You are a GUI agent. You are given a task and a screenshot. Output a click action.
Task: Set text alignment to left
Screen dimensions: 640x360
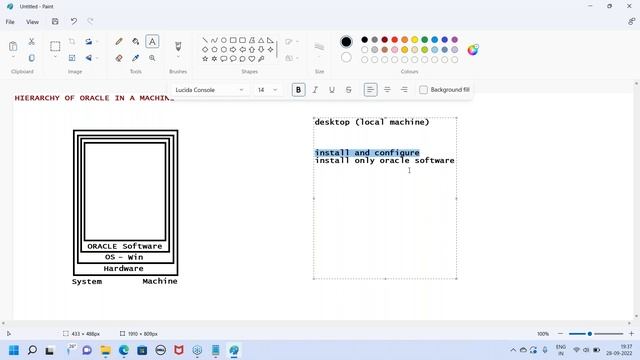370,90
